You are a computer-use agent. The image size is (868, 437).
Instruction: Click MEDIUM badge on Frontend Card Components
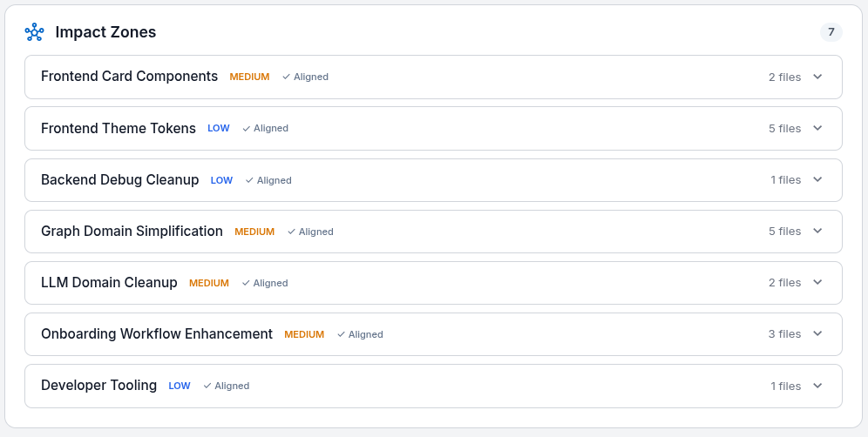click(249, 77)
